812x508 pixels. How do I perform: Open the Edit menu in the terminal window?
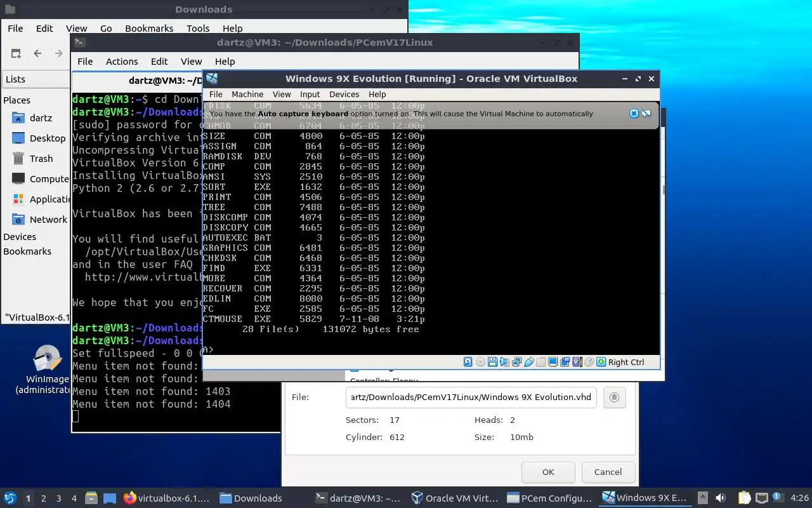point(159,62)
